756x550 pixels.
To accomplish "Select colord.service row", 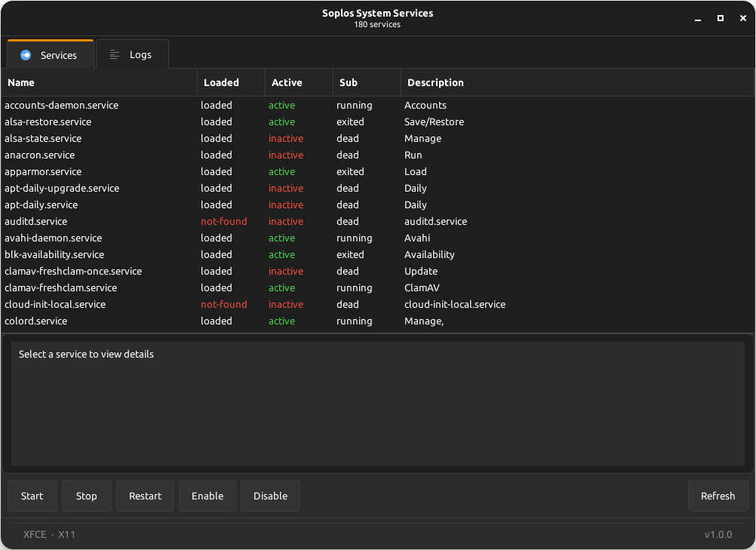I will (377, 321).
